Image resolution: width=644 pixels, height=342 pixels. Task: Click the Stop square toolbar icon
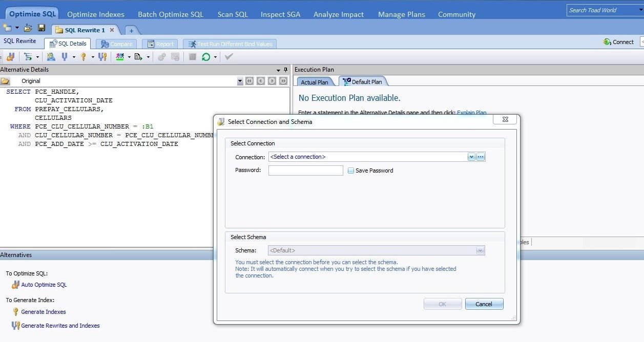coord(193,57)
